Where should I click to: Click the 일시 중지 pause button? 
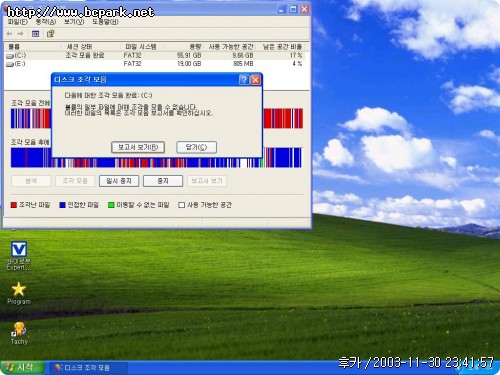click(119, 181)
